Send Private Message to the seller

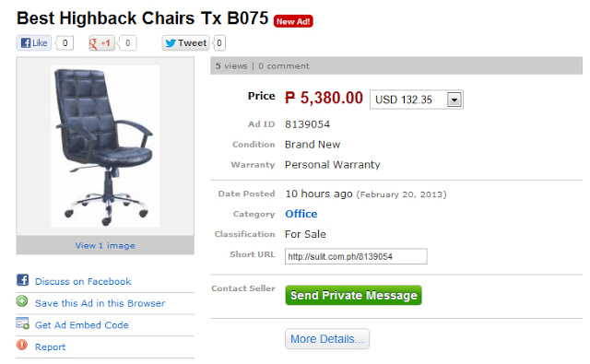click(353, 295)
